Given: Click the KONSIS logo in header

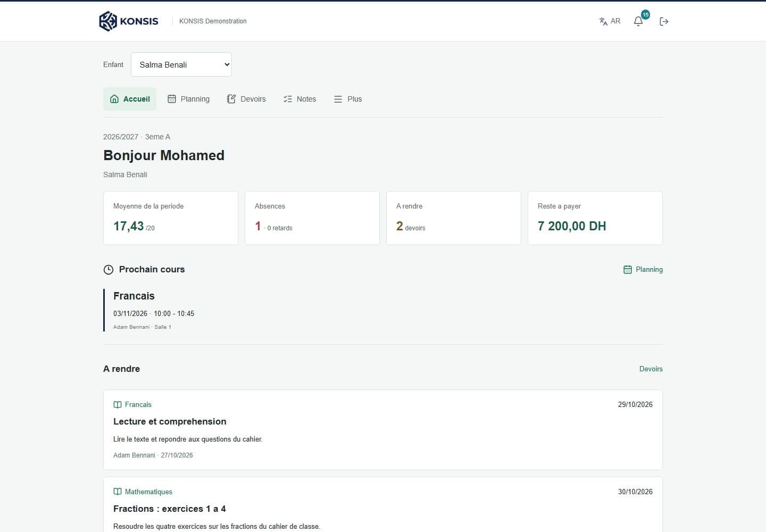Looking at the screenshot, I should click(x=129, y=21).
